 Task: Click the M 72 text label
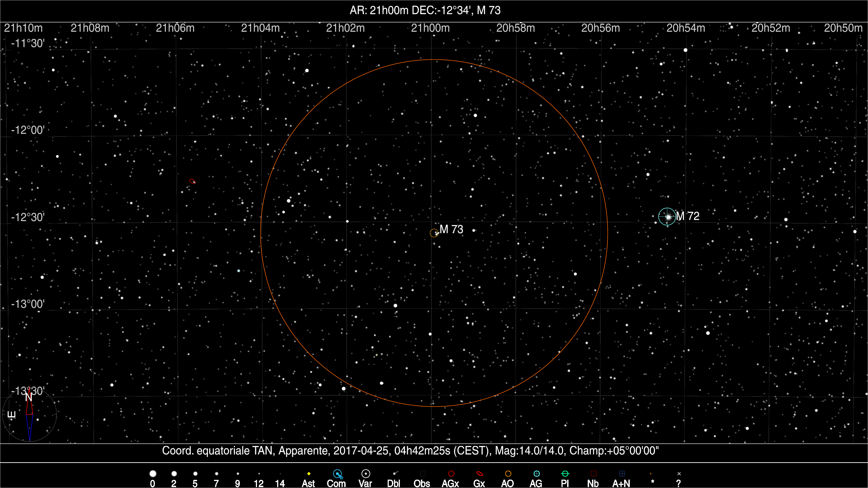688,216
